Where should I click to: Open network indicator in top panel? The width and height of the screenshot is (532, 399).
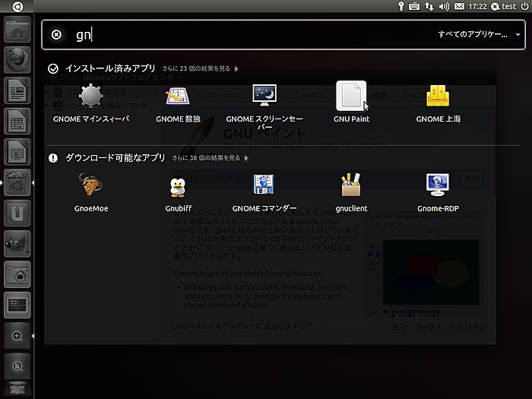[x=429, y=6]
